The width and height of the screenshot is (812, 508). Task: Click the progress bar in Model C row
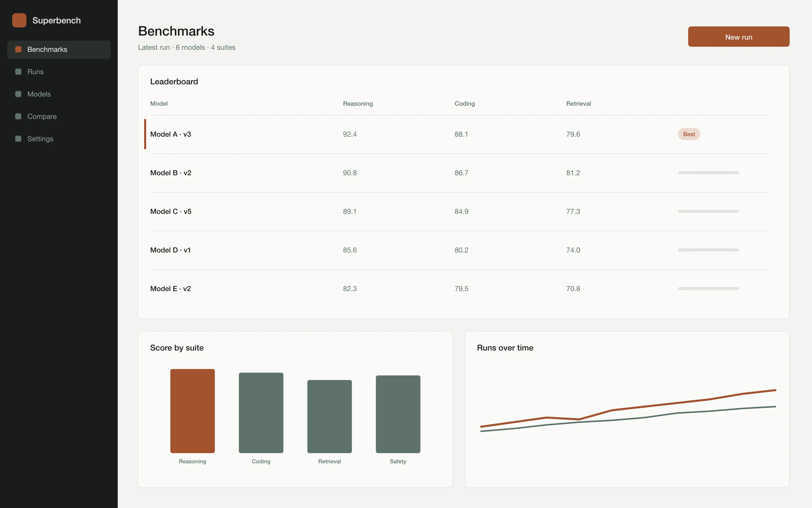708,211
